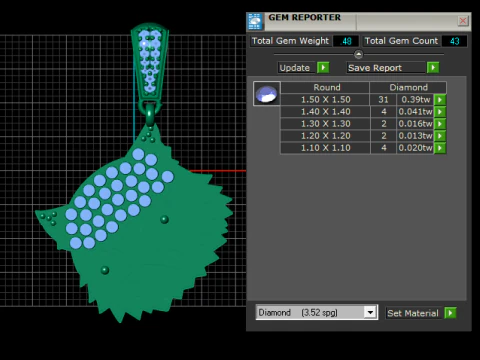
Task: Click the green arrow in the 1.20 X 1.20 row
Action: tap(440, 136)
